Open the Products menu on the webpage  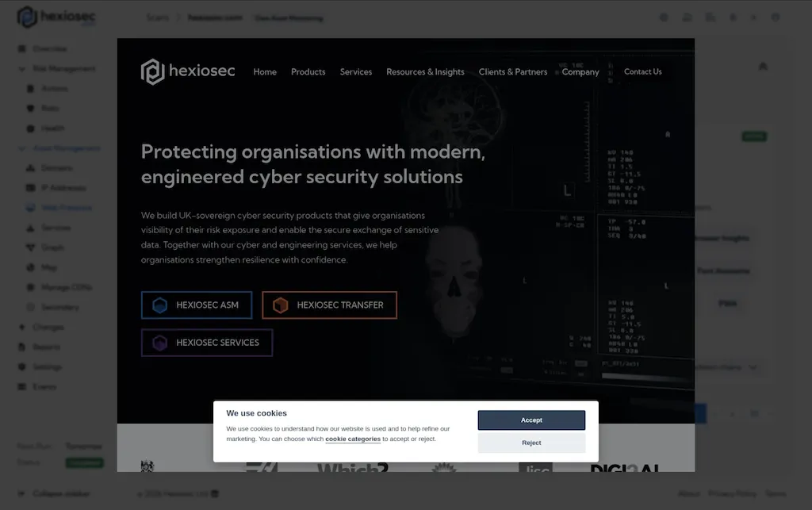(x=308, y=71)
